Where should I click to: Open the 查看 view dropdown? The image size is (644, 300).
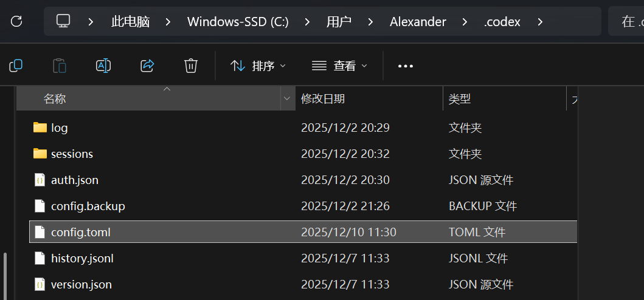[x=339, y=66]
